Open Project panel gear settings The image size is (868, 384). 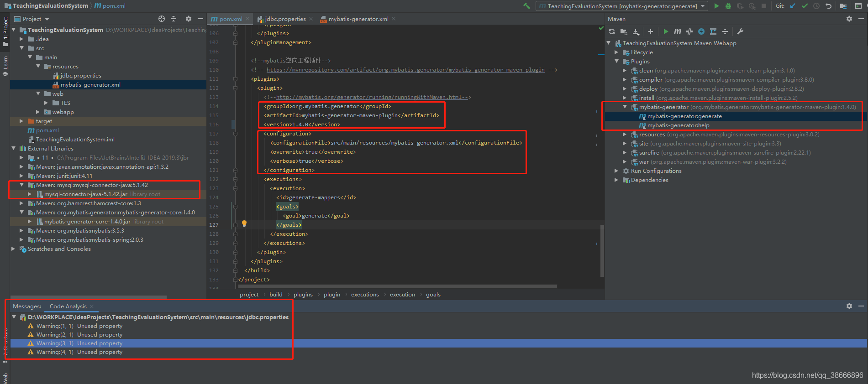click(x=189, y=19)
